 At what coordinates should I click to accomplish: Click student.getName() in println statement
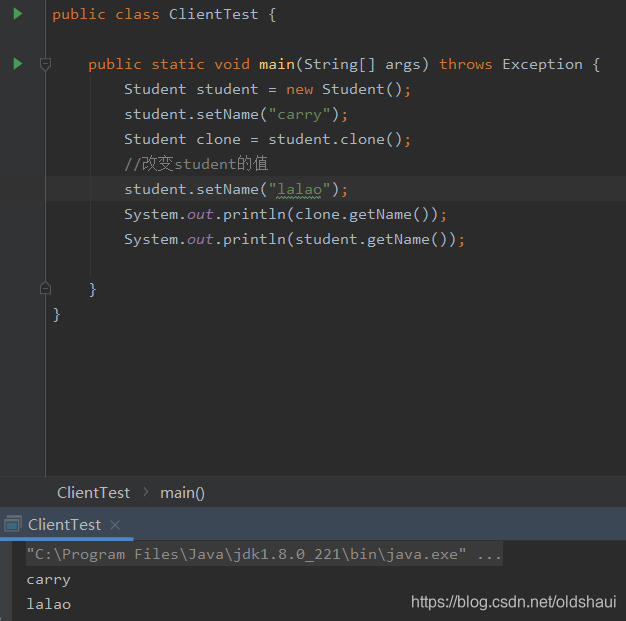pos(371,239)
